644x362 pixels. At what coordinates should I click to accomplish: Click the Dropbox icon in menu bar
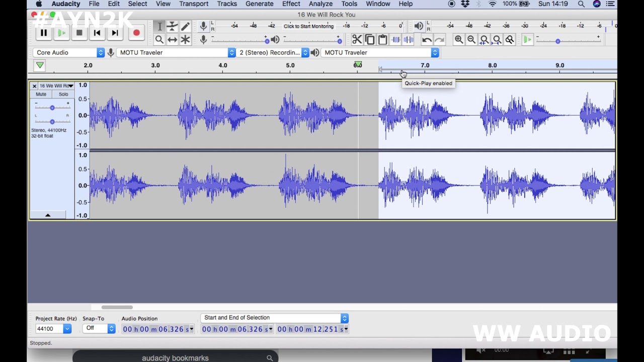tap(465, 4)
